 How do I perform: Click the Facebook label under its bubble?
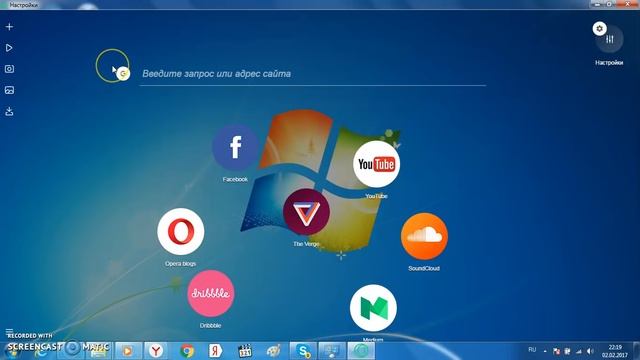pos(235,179)
